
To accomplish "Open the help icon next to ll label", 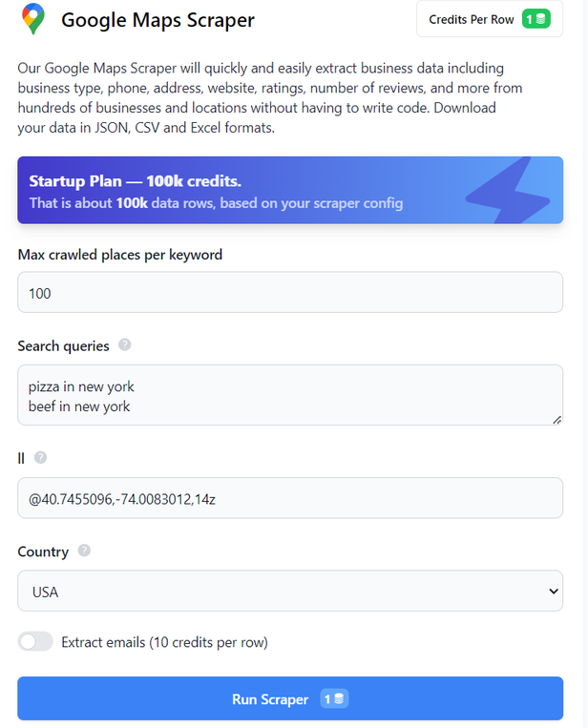I will coord(40,457).
